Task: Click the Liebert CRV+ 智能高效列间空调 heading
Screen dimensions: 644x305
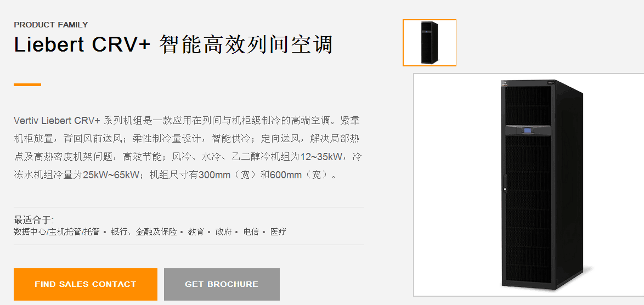Action: click(x=173, y=44)
